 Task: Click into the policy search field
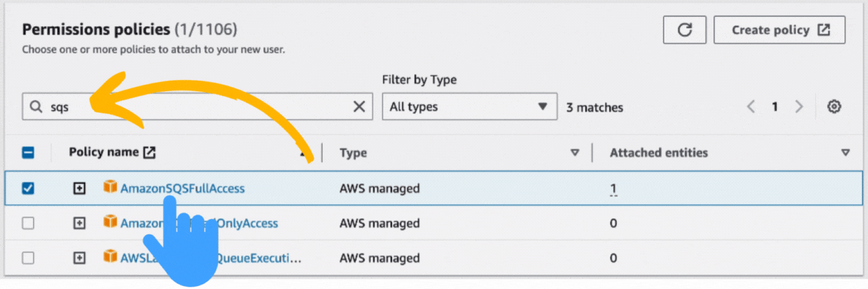coord(198,107)
